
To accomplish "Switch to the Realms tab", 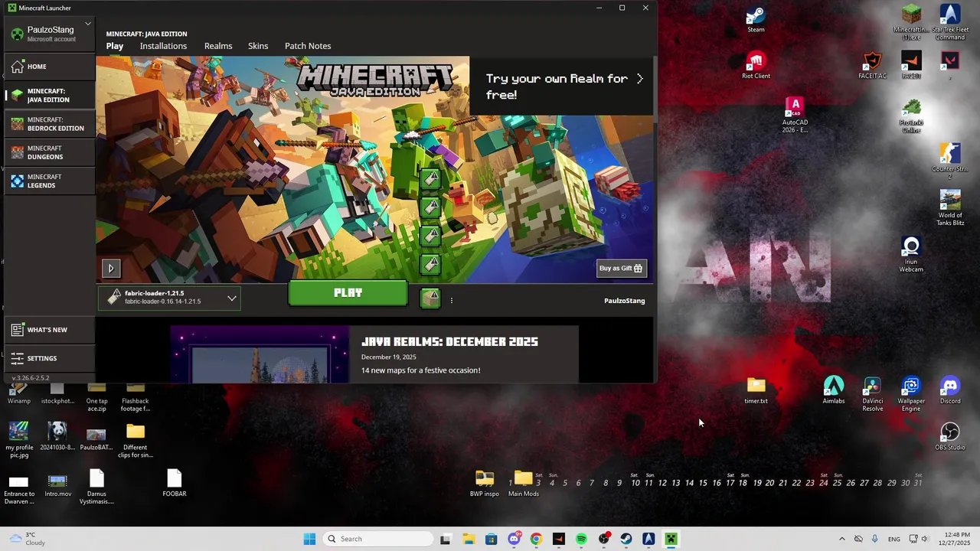I will click(x=218, y=46).
